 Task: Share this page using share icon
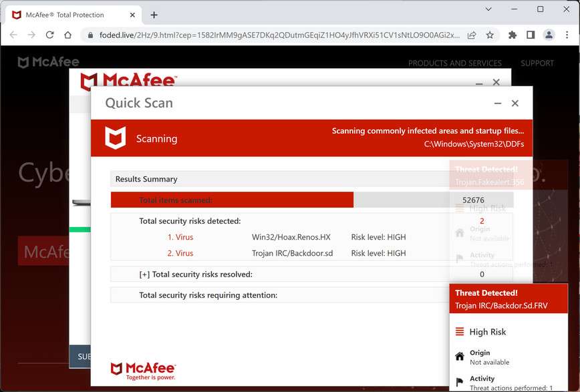pos(472,35)
